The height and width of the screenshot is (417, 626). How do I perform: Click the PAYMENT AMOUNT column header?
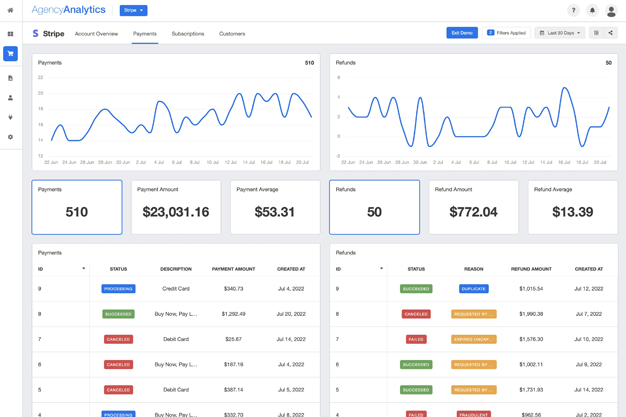pyautogui.click(x=234, y=269)
